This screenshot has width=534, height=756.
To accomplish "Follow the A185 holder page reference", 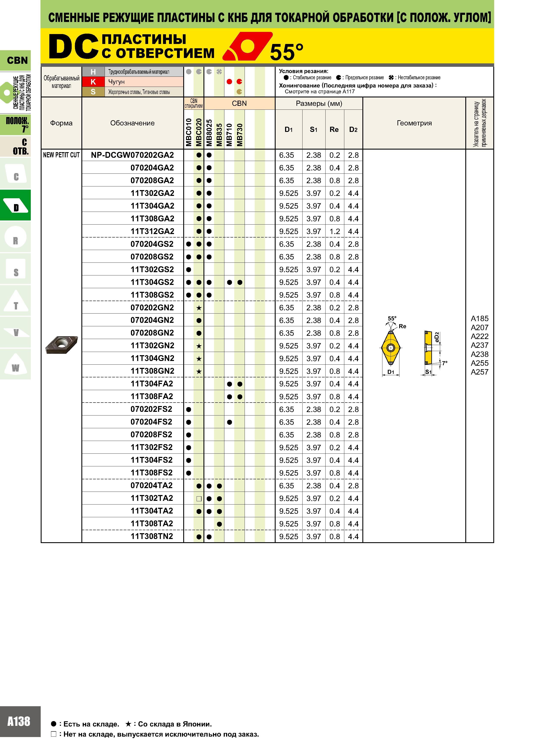I will coord(479,318).
